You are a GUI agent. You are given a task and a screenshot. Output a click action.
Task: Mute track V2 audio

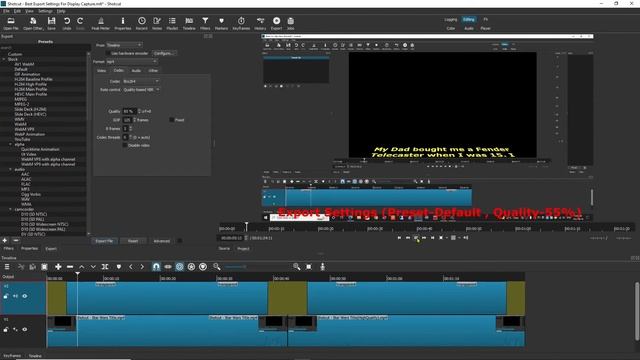(15, 296)
